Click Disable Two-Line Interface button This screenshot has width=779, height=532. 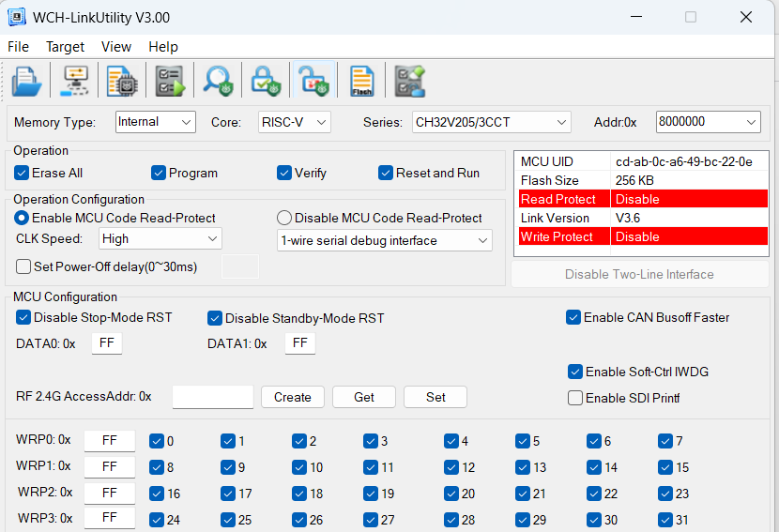coord(639,274)
